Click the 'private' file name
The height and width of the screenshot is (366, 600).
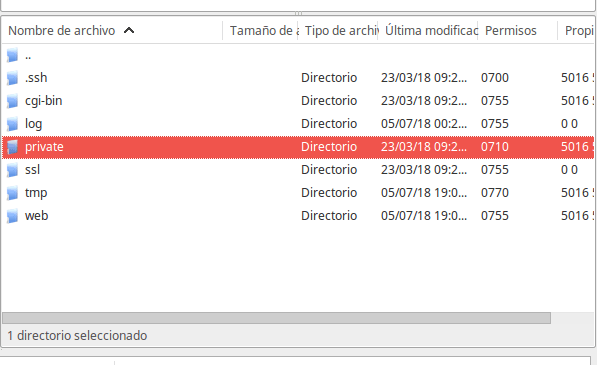(x=44, y=147)
